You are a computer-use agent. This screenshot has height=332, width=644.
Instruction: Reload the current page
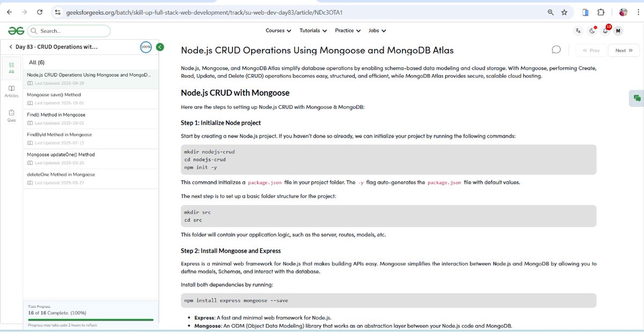coord(40,12)
